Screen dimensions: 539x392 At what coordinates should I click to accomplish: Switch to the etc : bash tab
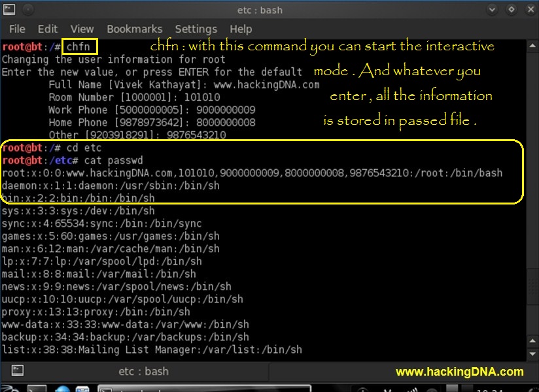tap(144, 371)
